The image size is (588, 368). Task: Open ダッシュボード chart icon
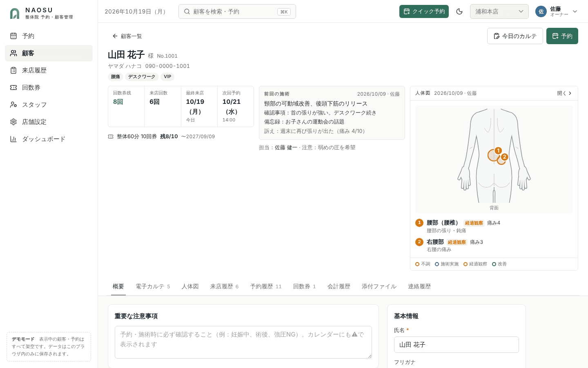pyautogui.click(x=13, y=139)
